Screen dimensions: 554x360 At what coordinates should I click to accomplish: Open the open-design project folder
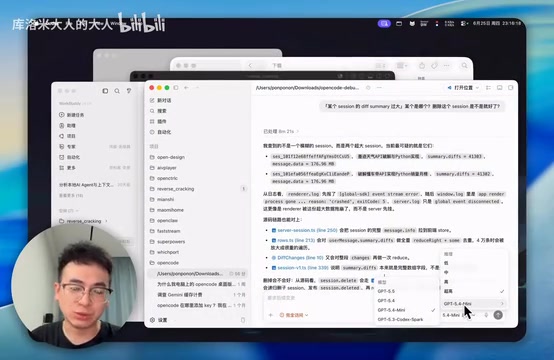198,157
